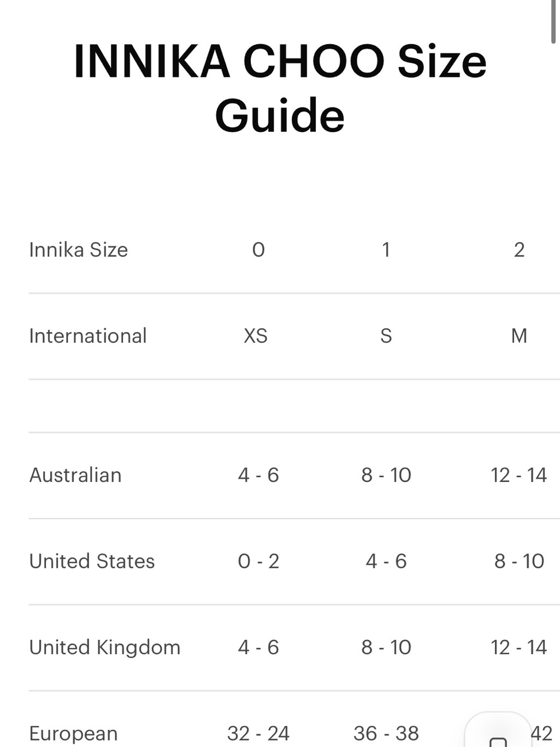
Task: Click the XS international size cell
Action: pyautogui.click(x=256, y=336)
